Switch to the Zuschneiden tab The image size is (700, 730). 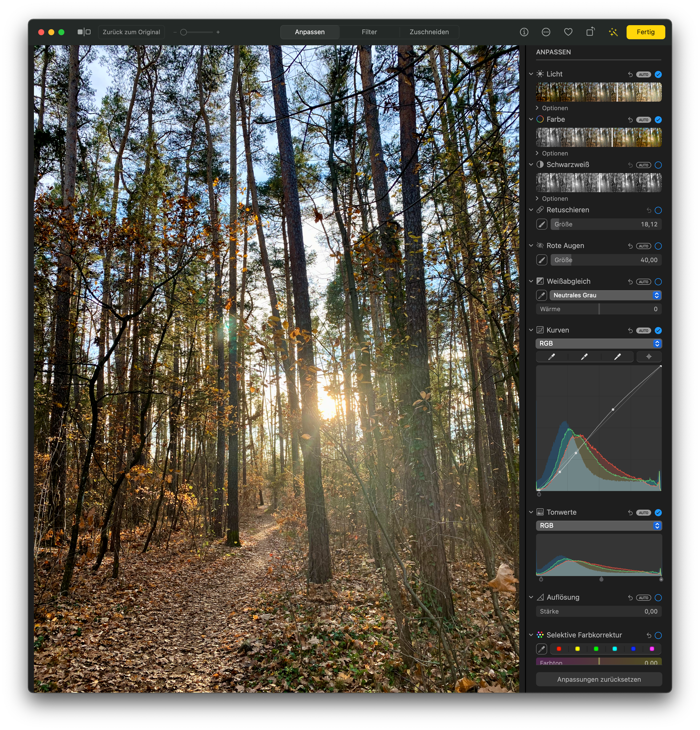[x=429, y=32]
